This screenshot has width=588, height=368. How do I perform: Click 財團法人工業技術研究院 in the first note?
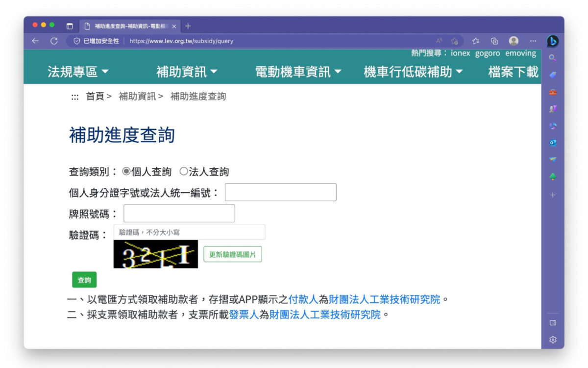[x=385, y=299]
